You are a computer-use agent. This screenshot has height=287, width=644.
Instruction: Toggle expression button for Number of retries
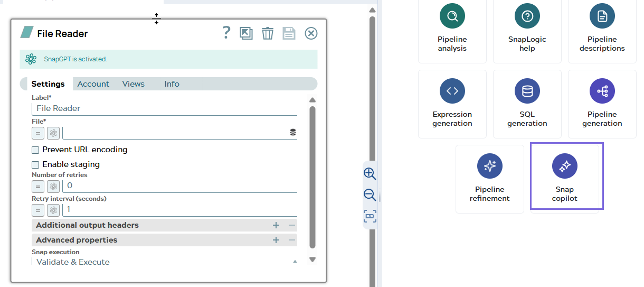click(38, 186)
